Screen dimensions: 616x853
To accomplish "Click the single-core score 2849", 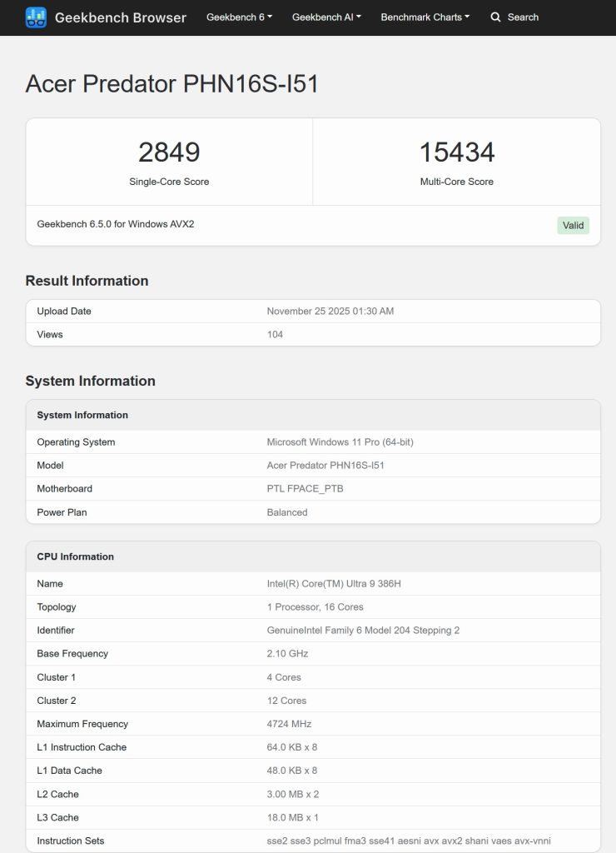I will [x=169, y=152].
